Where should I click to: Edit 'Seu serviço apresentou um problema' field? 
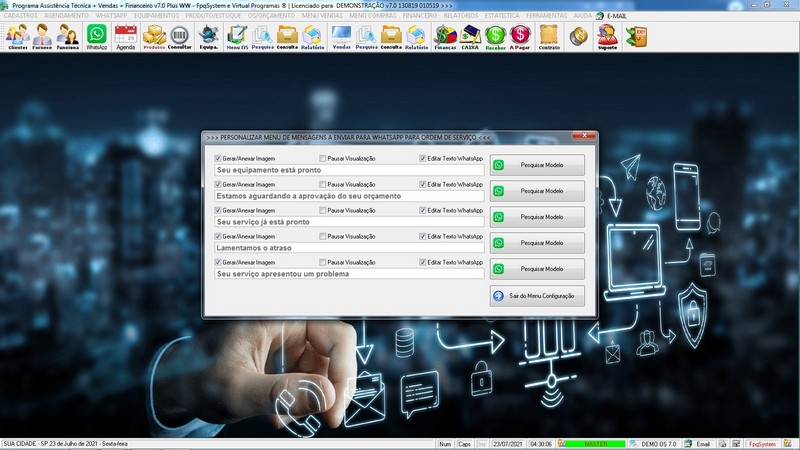click(349, 274)
